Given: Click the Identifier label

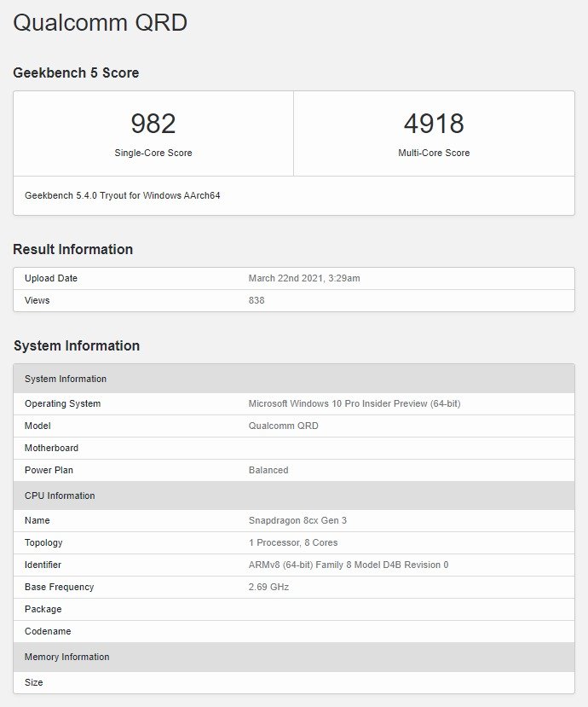Looking at the screenshot, I should 43,565.
